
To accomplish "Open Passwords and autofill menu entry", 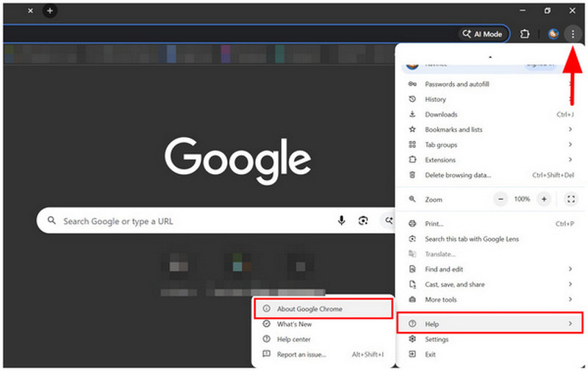I will click(x=490, y=84).
